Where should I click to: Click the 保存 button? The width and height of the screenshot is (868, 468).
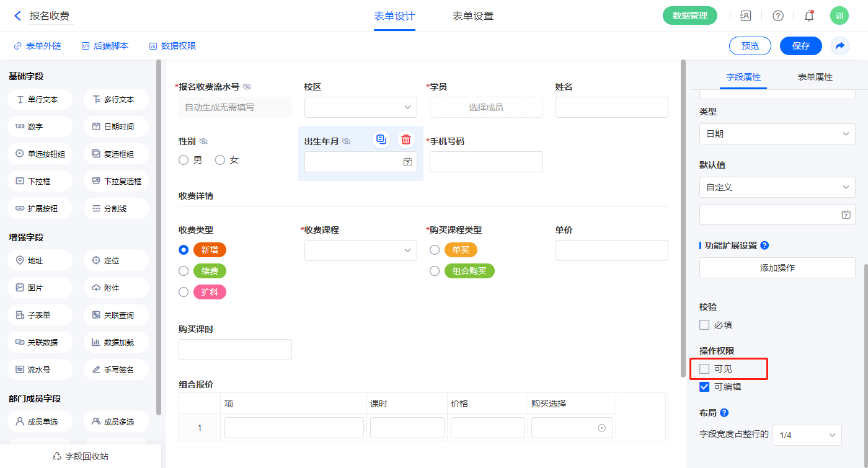[x=800, y=46]
